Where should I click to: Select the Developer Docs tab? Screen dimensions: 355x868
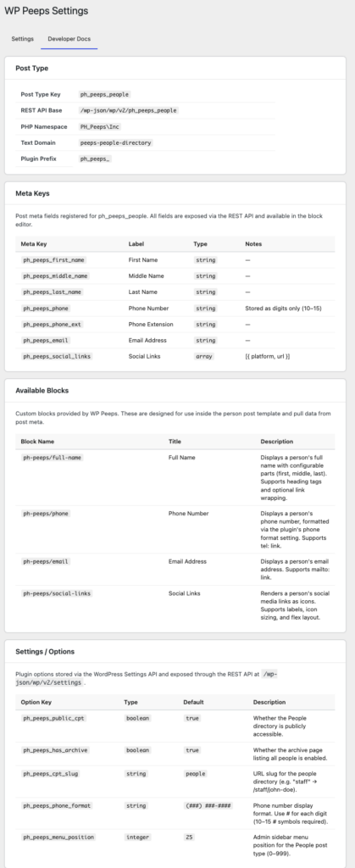(x=69, y=39)
